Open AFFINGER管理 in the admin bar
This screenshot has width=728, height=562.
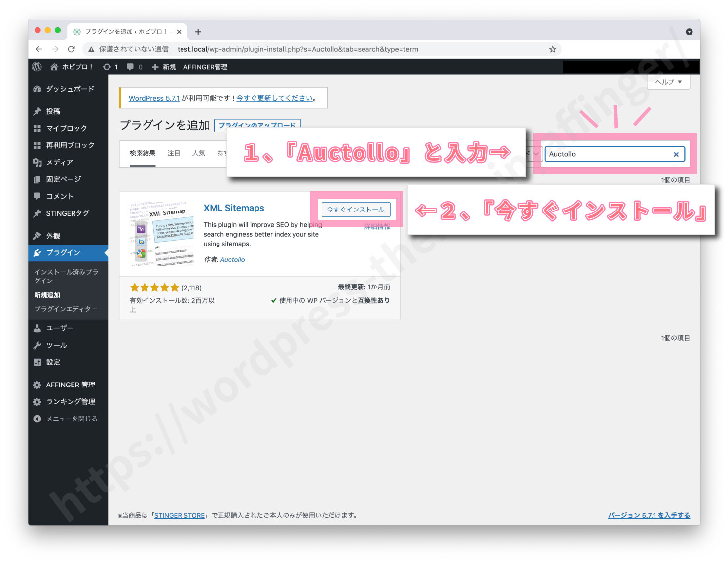[x=205, y=67]
